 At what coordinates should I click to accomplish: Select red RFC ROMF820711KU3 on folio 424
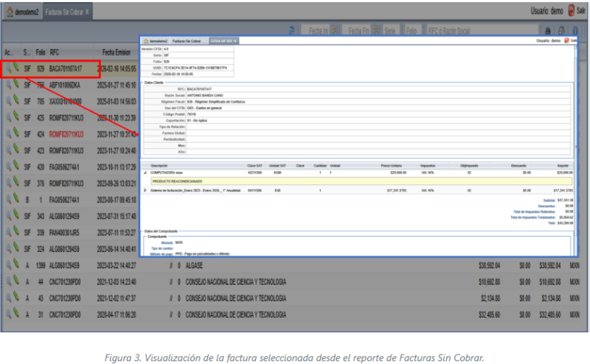pyautogui.click(x=66, y=135)
